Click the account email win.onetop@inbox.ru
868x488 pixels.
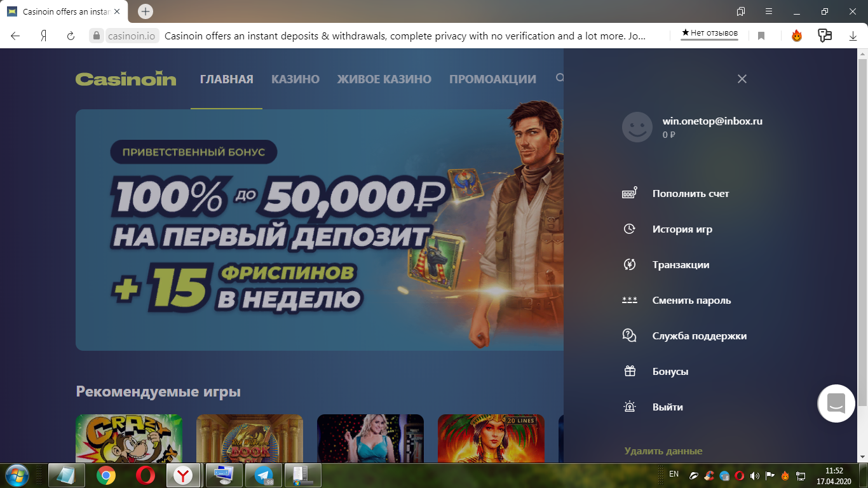tap(712, 121)
